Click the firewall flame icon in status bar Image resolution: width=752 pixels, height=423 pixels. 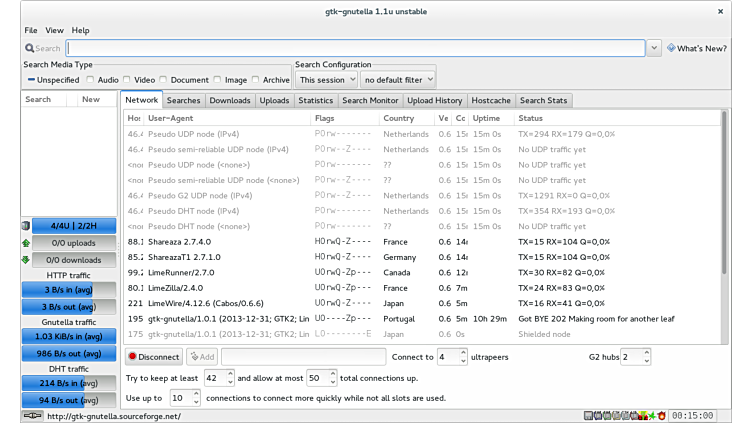click(x=661, y=415)
